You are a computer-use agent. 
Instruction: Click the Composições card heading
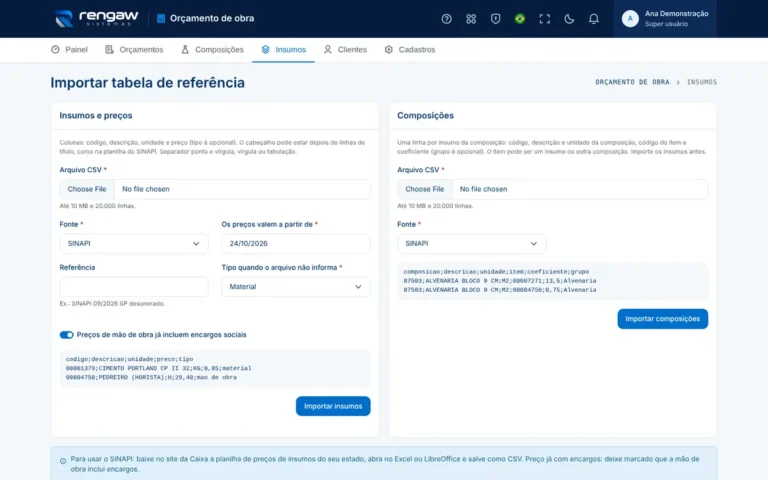pos(425,116)
